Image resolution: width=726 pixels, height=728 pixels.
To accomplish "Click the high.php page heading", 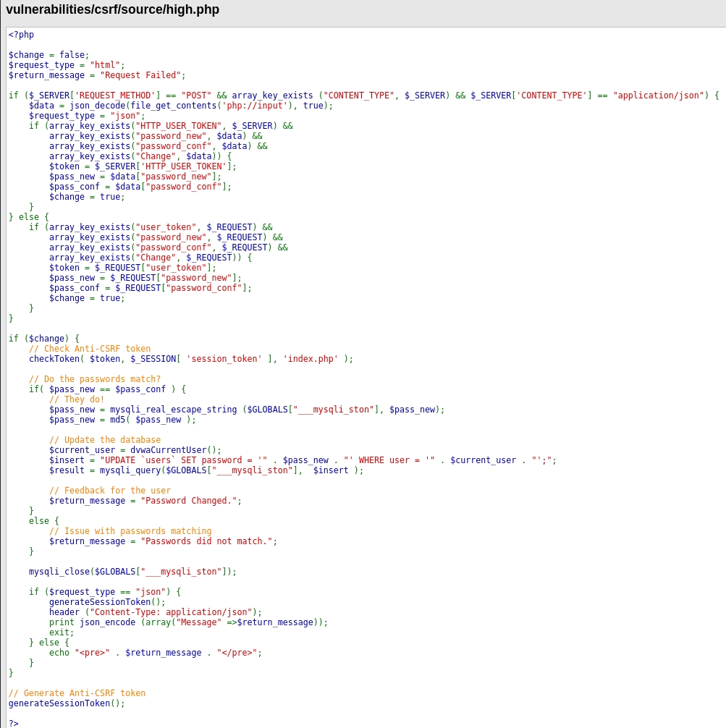I will 112,10.
